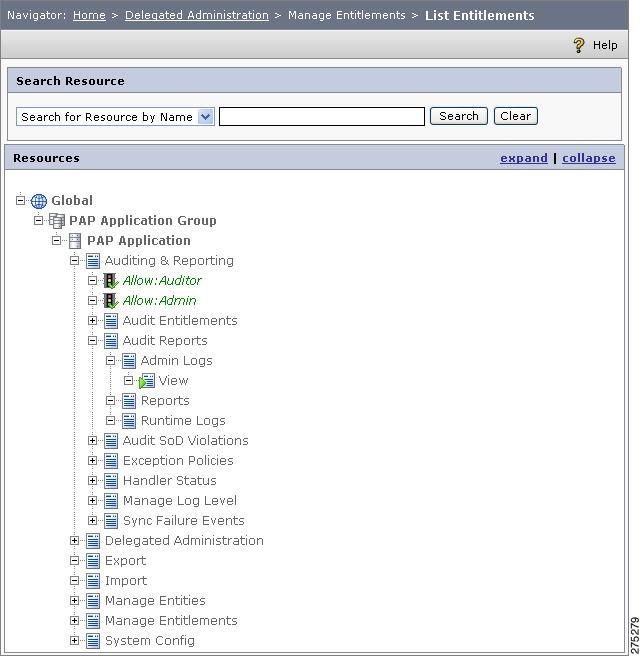The width and height of the screenshot is (642, 656).
Task: Open Help text link
Action: (605, 45)
